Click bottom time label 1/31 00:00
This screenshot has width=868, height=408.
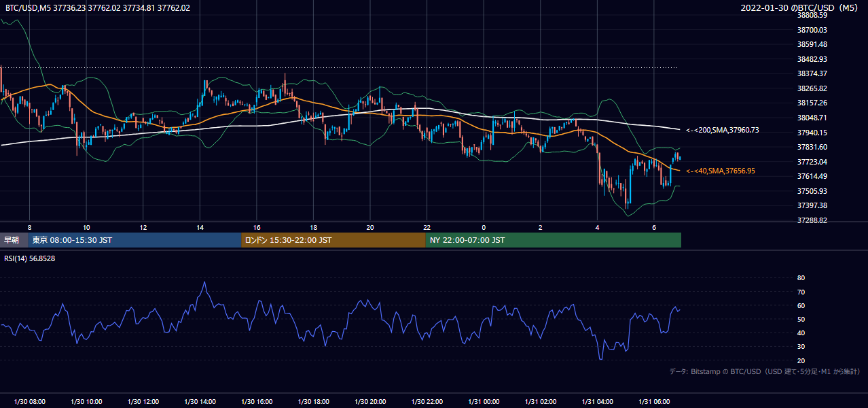pyautogui.click(x=484, y=402)
